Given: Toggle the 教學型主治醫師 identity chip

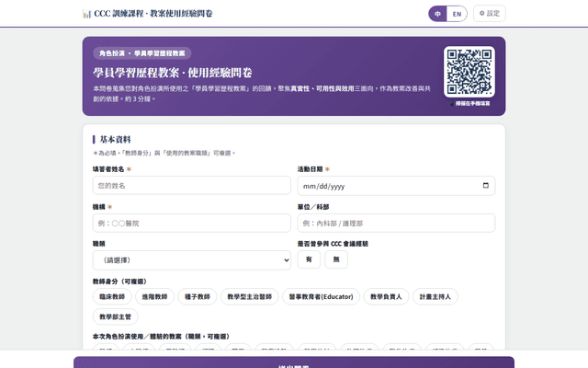Looking at the screenshot, I should pos(249,296).
